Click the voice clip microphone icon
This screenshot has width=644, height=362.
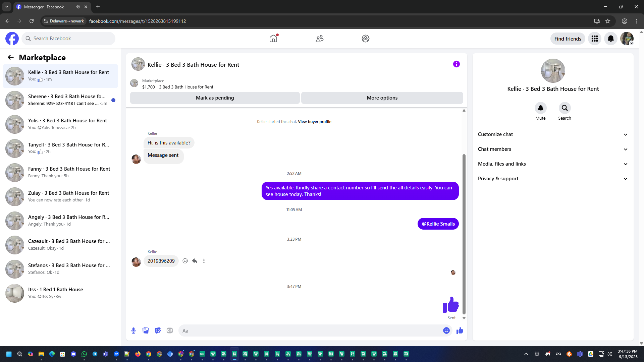click(133, 330)
